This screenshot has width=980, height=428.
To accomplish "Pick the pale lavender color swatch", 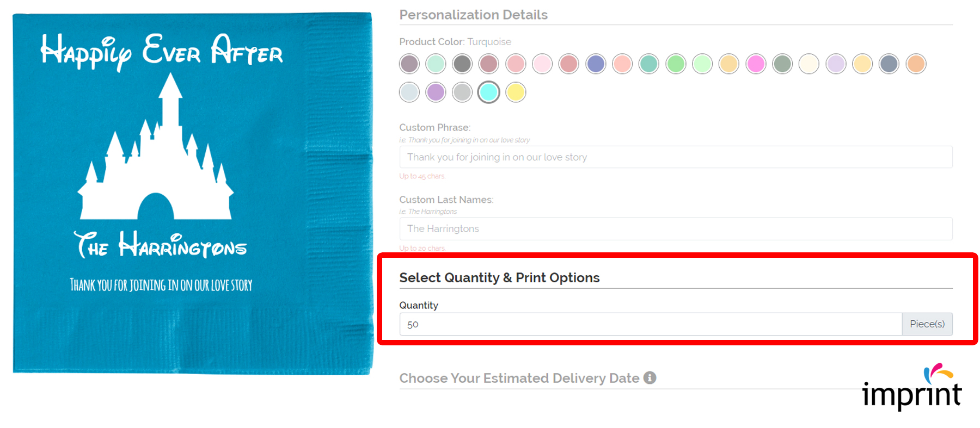I will pyautogui.click(x=836, y=64).
